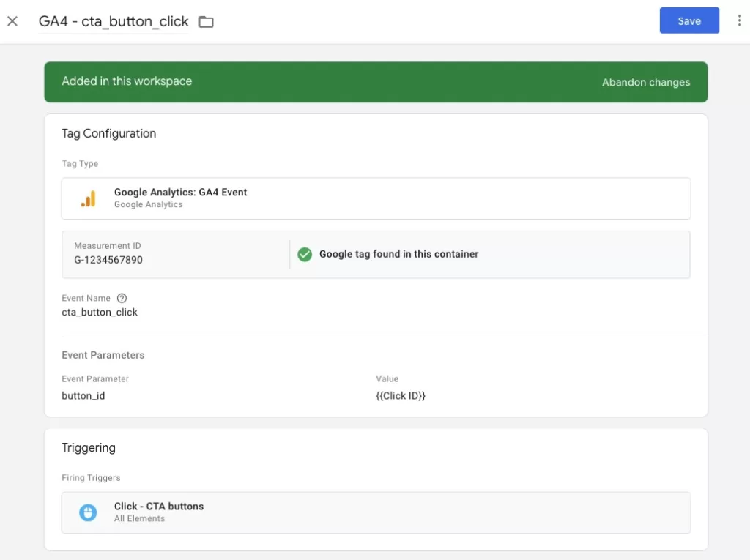Click the green checkmark status icon
Screen dimensions: 750x560
(305, 254)
